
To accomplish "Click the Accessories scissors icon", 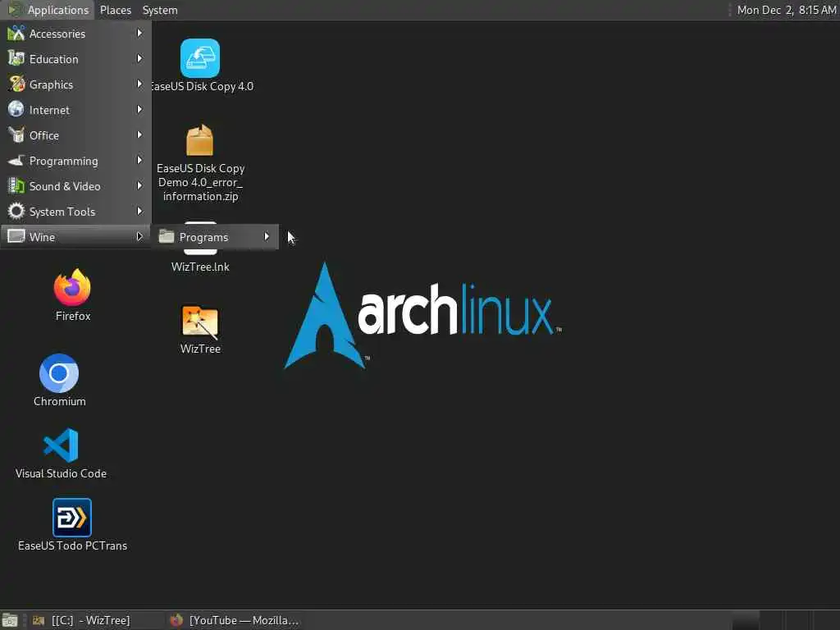I will pos(16,33).
